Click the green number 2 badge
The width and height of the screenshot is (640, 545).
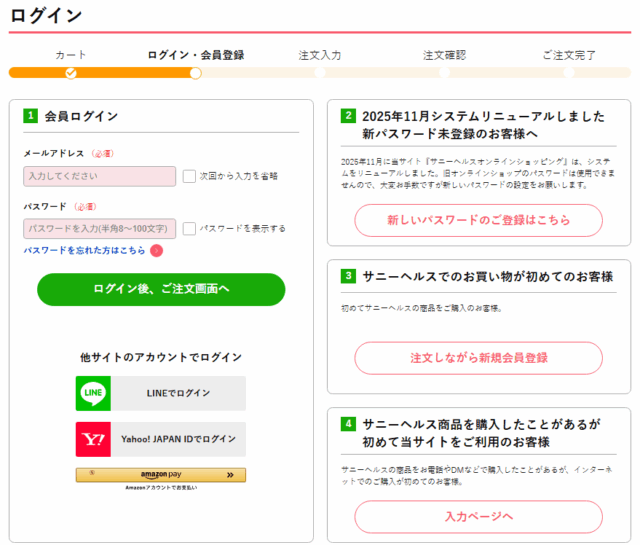(x=348, y=116)
